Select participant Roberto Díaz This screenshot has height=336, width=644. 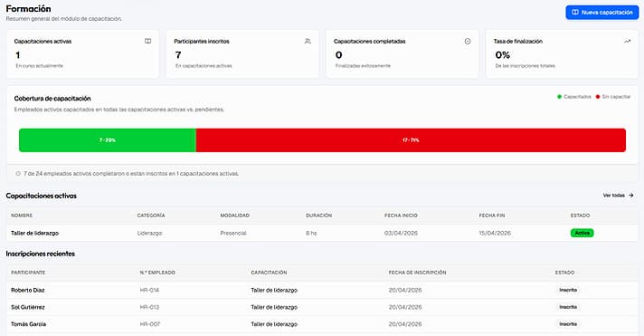click(27, 290)
